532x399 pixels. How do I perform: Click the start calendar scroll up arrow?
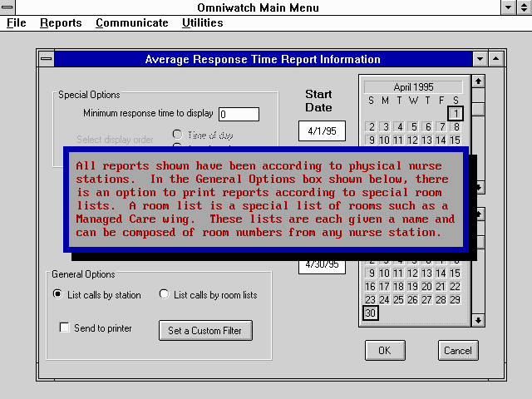(x=478, y=81)
